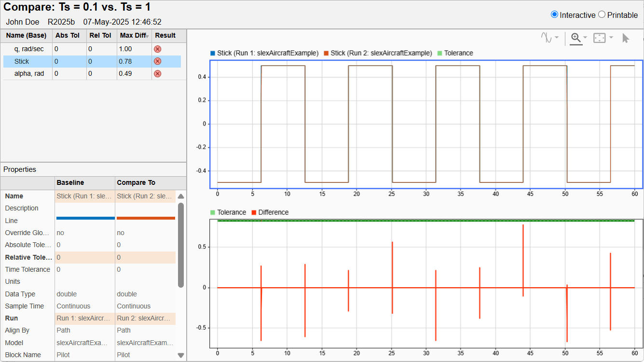This screenshot has height=362, width=644.
Task: Click the Properties panel scrollbar thumb
Action: (181, 245)
